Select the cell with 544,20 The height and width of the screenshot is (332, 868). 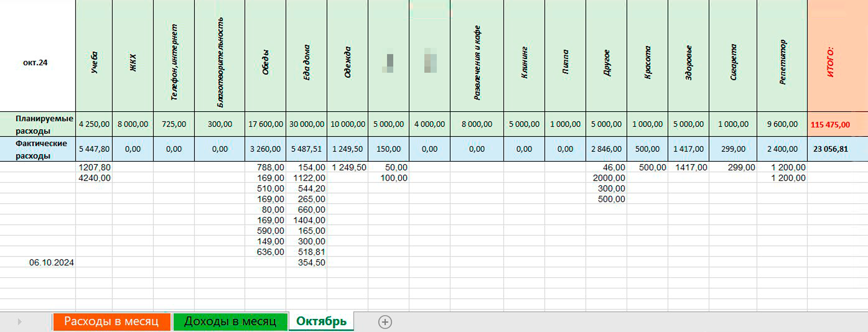coord(306,188)
